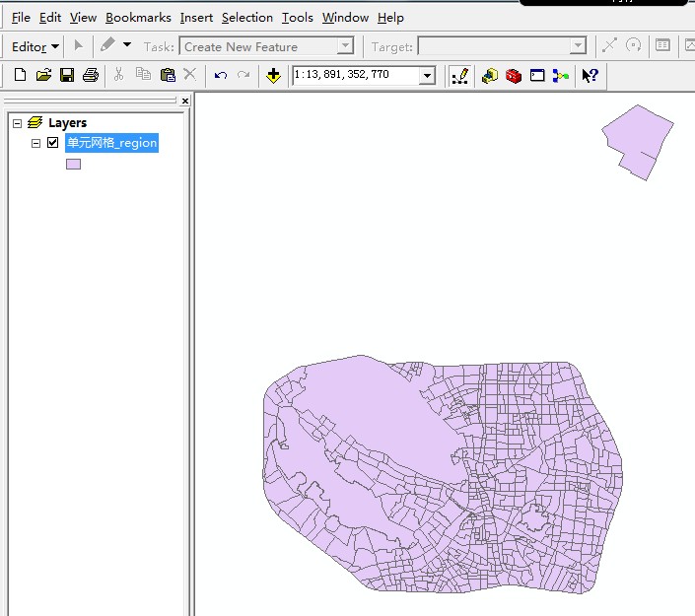Click the New Map File icon
The height and width of the screenshot is (616, 695).
[20, 75]
